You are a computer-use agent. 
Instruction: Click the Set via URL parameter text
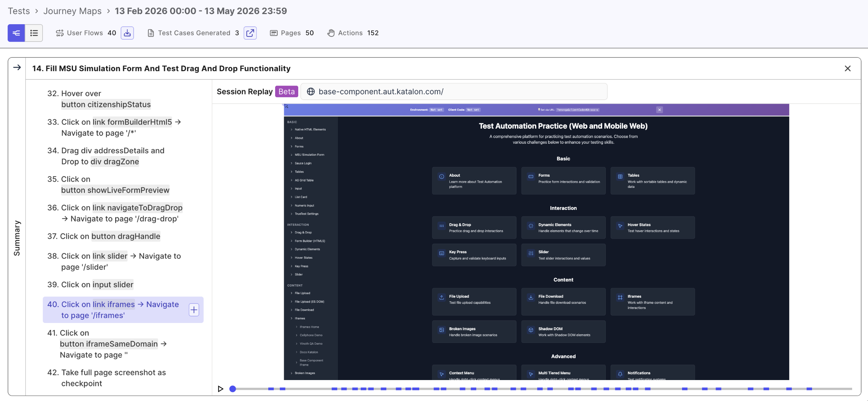click(577, 110)
